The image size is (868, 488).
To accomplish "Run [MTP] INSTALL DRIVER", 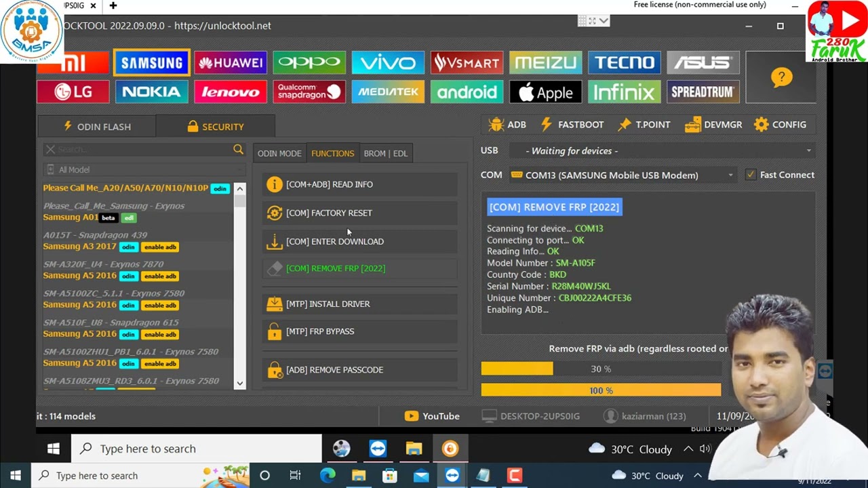I will 360,304.
